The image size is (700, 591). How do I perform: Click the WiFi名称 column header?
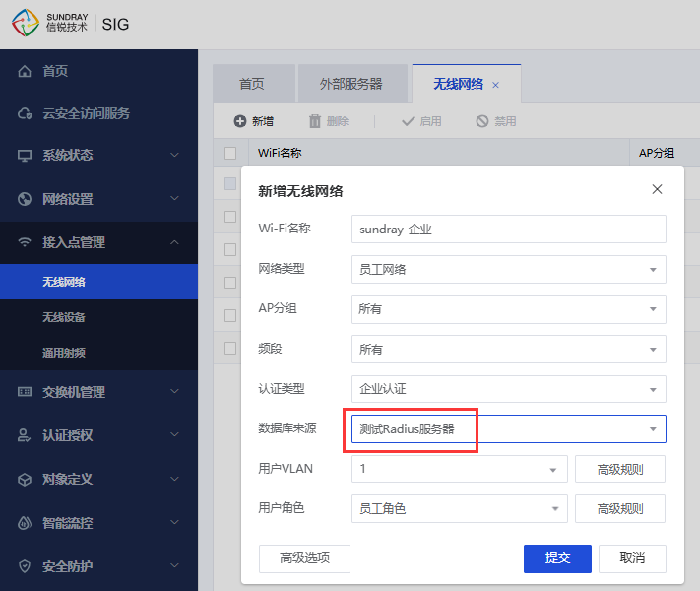[x=438, y=154]
